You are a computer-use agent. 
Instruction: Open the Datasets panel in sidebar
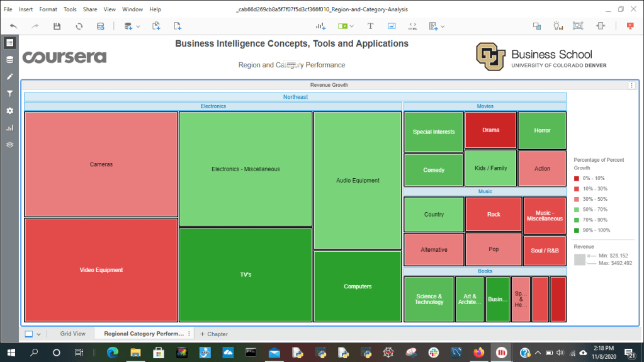[9, 60]
